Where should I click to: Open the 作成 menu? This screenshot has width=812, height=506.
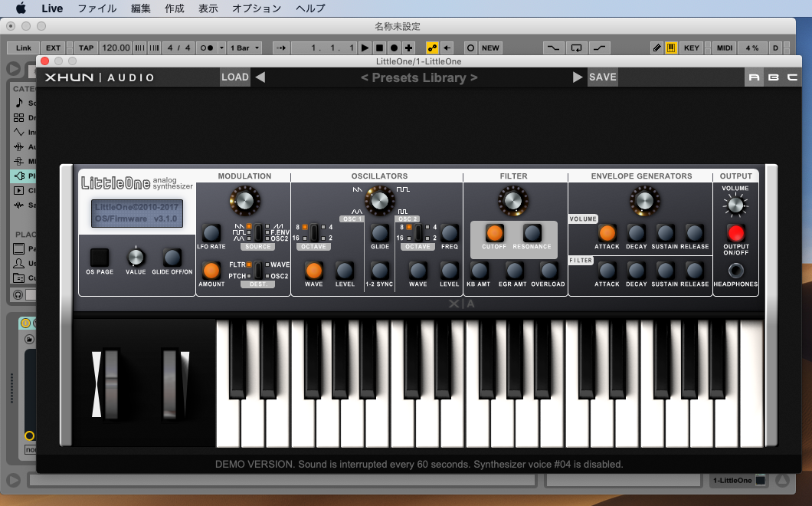coord(175,8)
